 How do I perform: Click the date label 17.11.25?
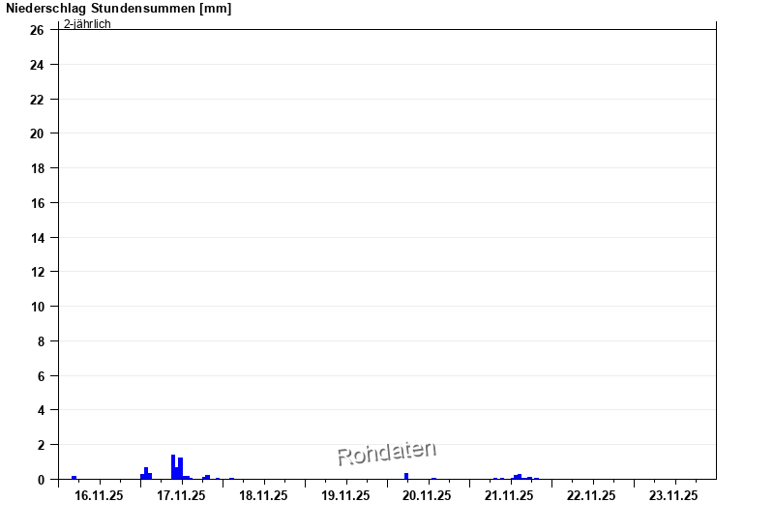coord(181,495)
